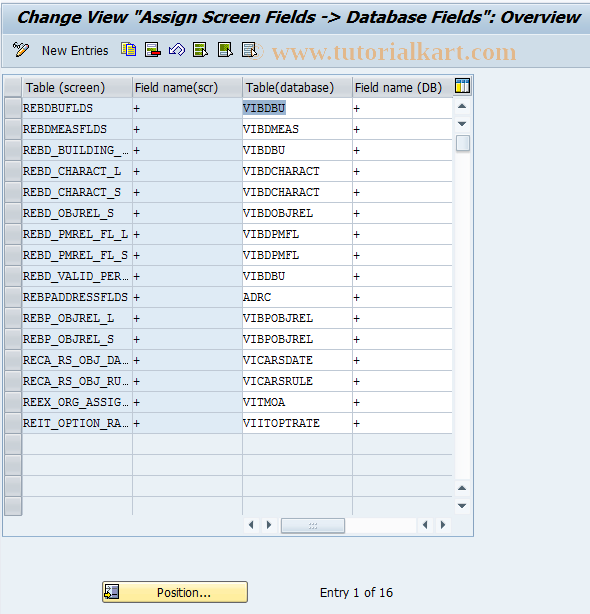Select row selector for REBP_OBJREL_L
Viewport: 590px width, 614px height.
[x=13, y=318]
